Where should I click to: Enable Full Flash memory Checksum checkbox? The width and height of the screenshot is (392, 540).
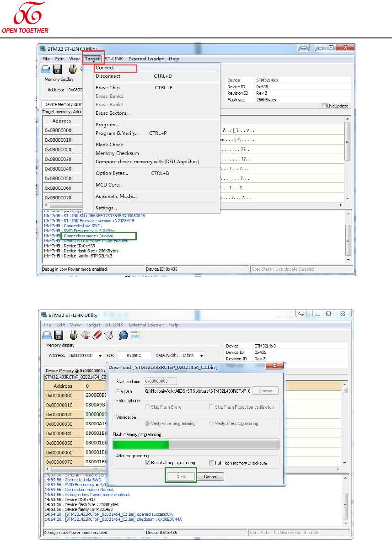point(211,463)
